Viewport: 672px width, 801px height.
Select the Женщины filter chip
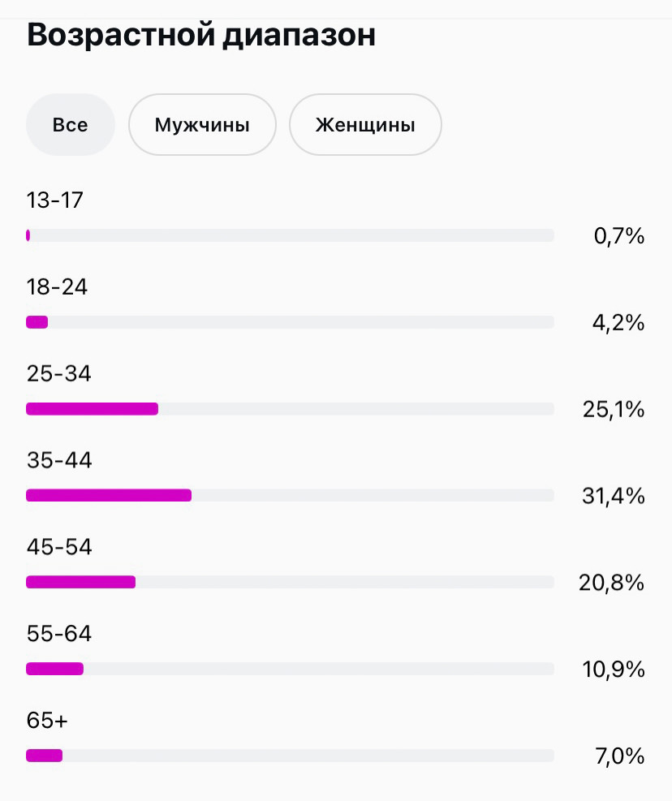[x=365, y=124]
